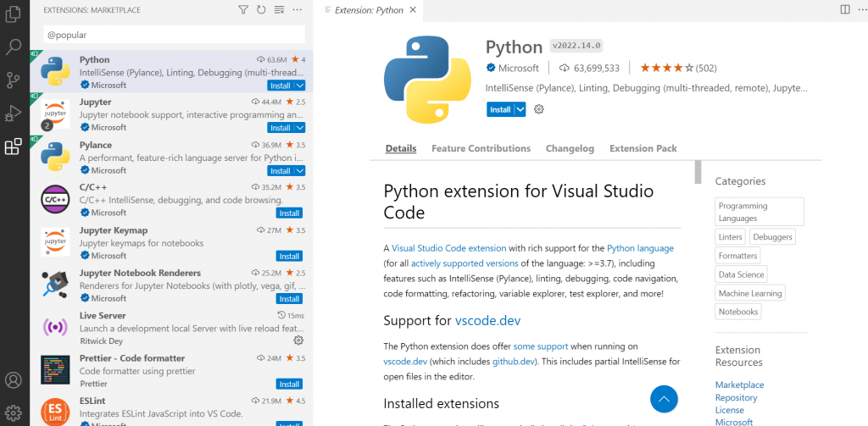This screenshot has width=868, height=426.
Task: Open the Search view in activity bar
Action: pos(13,47)
